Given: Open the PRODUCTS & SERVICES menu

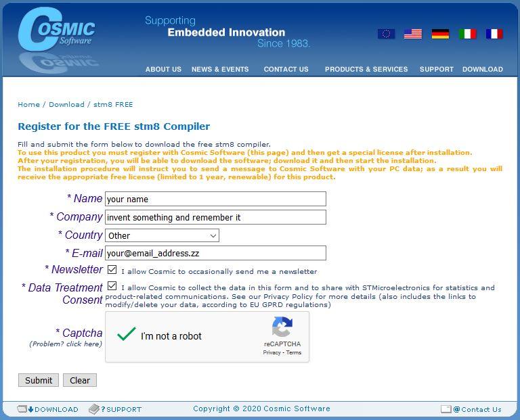Looking at the screenshot, I should [366, 69].
